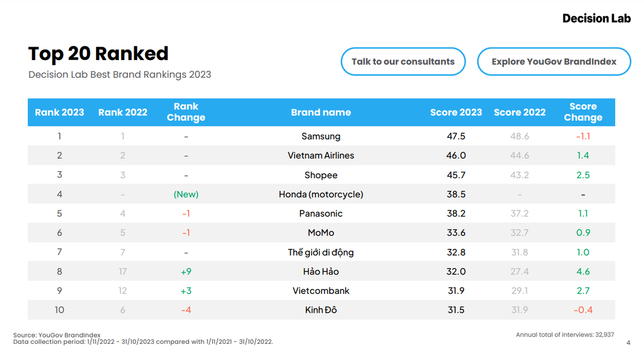This screenshot has height=361, width=644.
Task: Click the Score Change column header
Action: coord(583,112)
